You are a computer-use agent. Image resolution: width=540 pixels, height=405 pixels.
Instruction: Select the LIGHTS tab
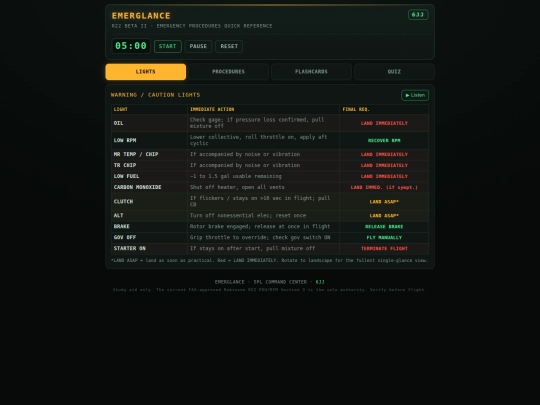coord(146,72)
